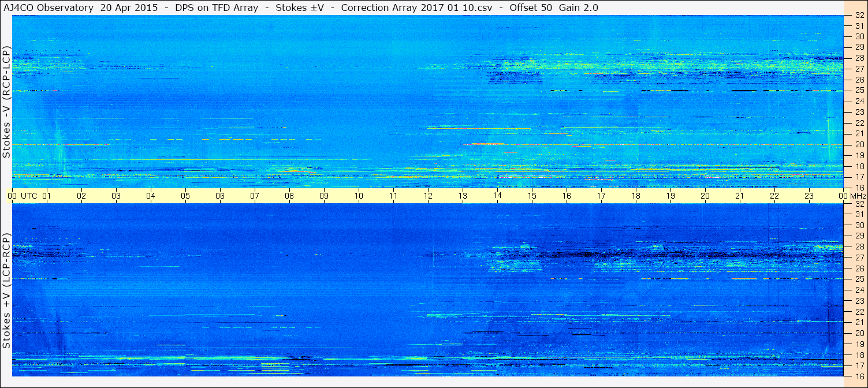Select the 03 hour marker on time axis
The width and height of the screenshot is (868, 388).
click(x=116, y=196)
